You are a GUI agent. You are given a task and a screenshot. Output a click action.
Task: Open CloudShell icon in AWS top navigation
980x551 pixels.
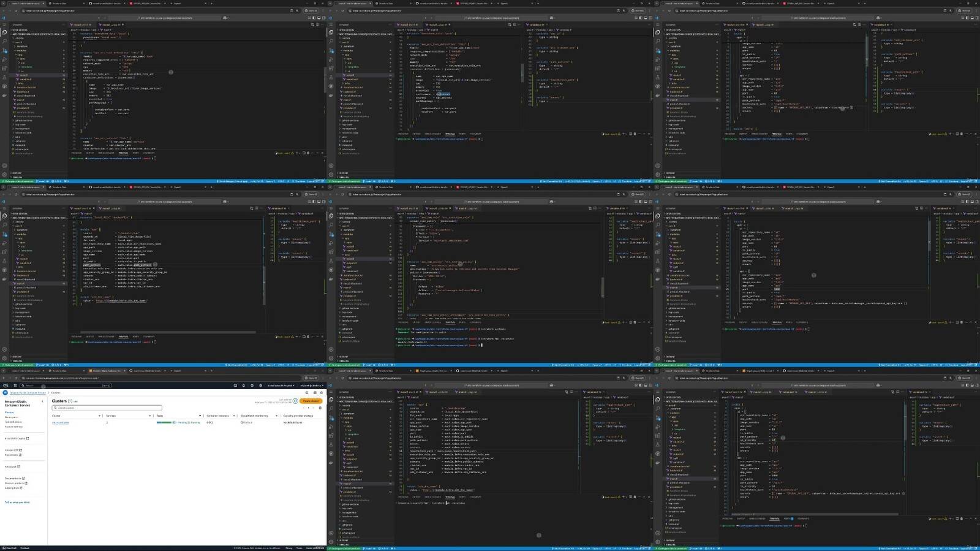235,386
